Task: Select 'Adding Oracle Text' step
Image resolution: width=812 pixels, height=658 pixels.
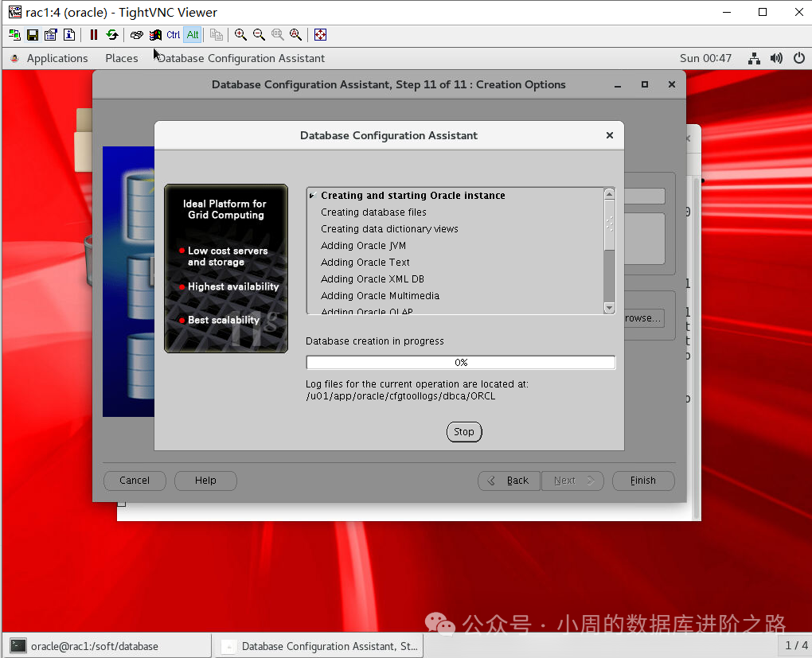Action: coord(365,262)
